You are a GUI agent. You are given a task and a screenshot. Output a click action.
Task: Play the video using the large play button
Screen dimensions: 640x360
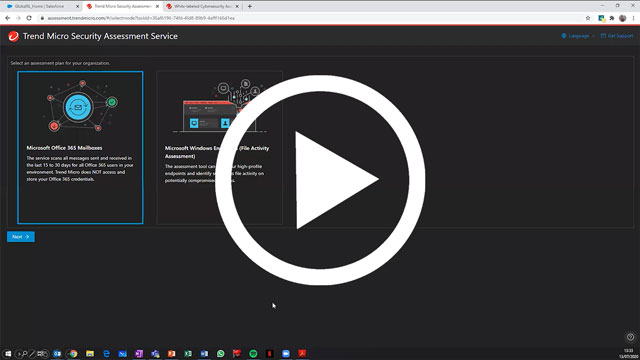point(320,180)
